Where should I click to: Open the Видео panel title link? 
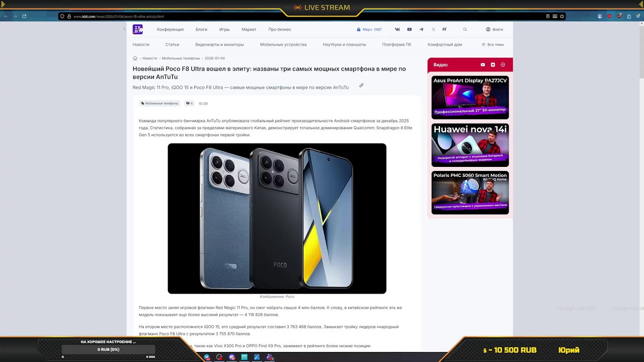point(440,65)
